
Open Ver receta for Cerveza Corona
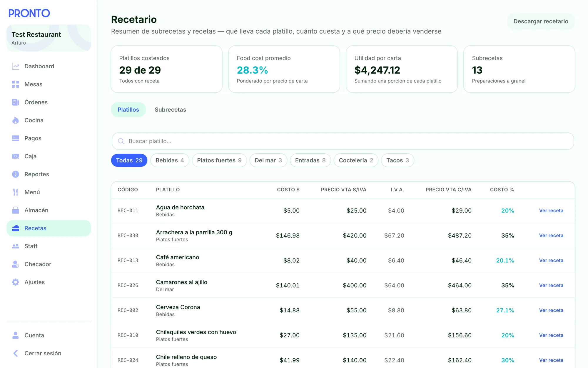pos(551,310)
